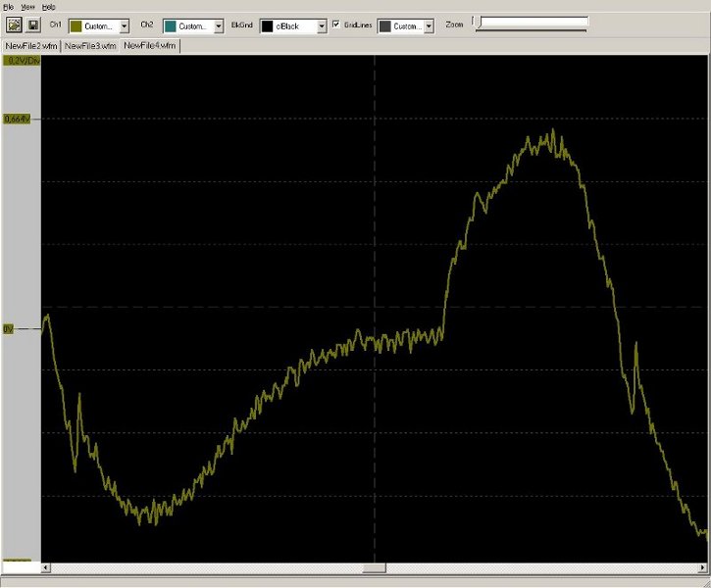
Task: Select the NewFile4.wfm tab
Action: coord(149,46)
